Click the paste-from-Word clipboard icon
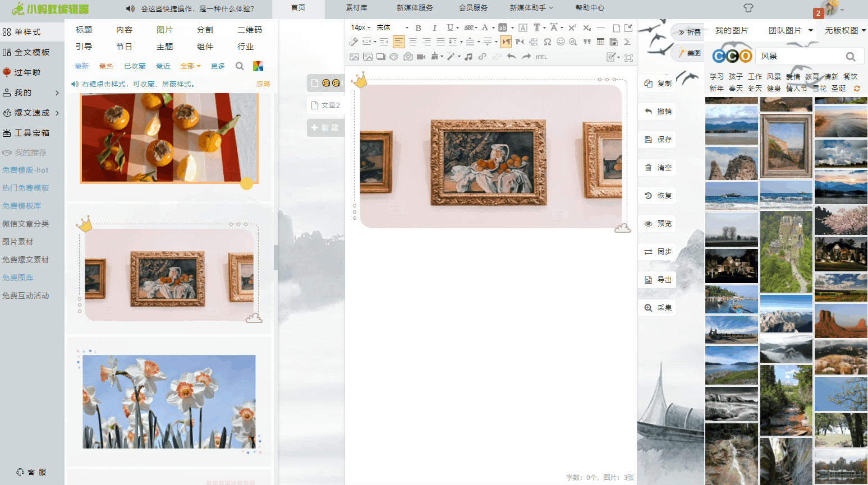The image size is (868, 485). point(614,41)
